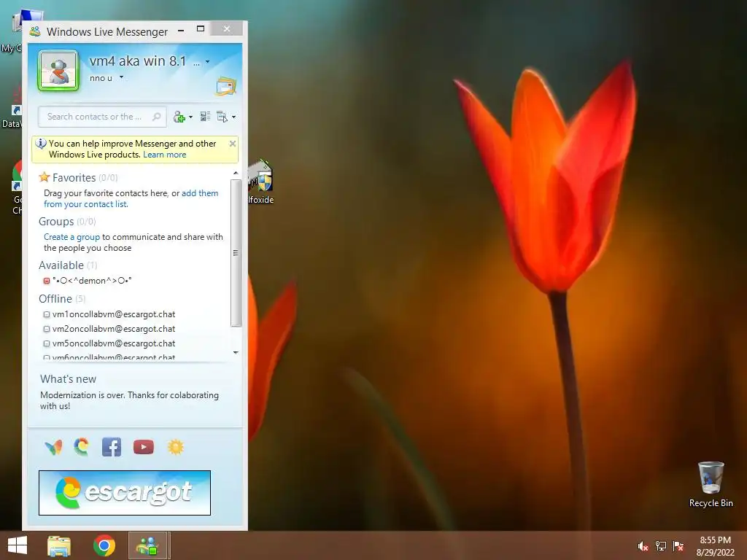The image size is (747, 560).
Task: Open the Facebook icon
Action: click(112, 447)
